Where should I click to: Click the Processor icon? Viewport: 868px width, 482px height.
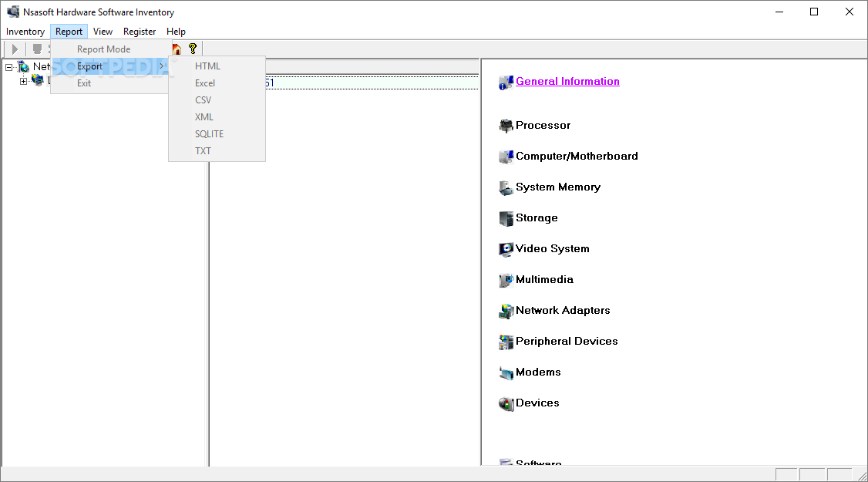tap(506, 126)
